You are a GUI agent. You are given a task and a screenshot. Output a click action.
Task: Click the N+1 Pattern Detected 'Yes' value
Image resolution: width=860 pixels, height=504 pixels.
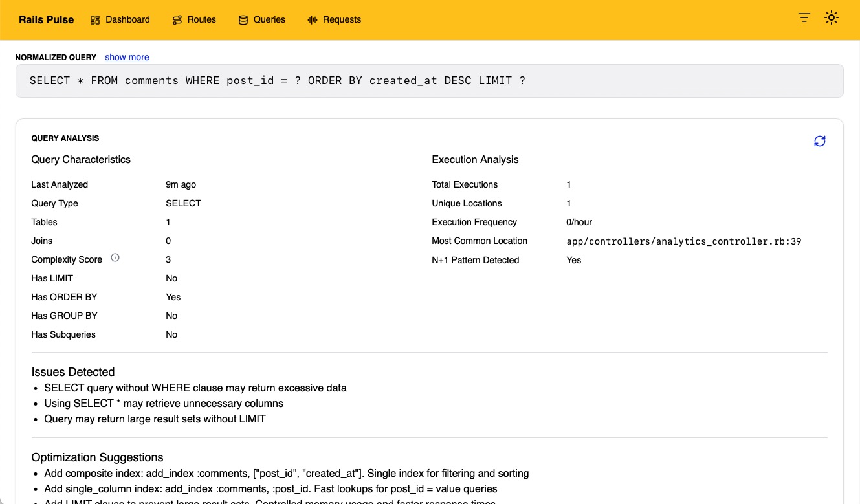tap(573, 260)
